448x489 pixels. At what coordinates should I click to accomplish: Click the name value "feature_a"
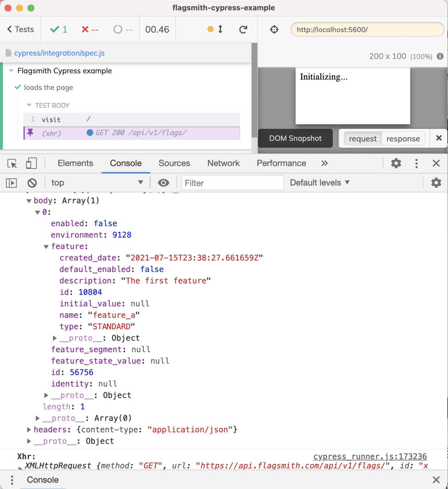(x=114, y=315)
